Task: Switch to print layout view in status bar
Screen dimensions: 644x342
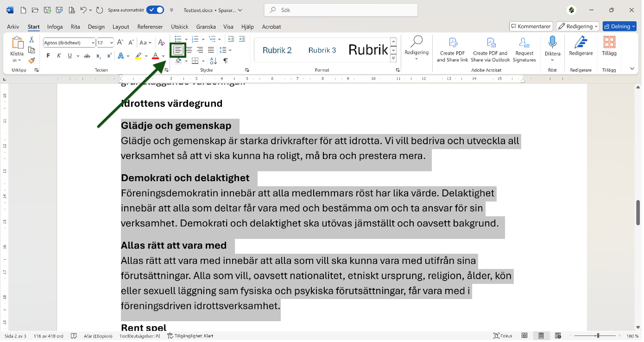Action: pyautogui.click(x=541, y=336)
